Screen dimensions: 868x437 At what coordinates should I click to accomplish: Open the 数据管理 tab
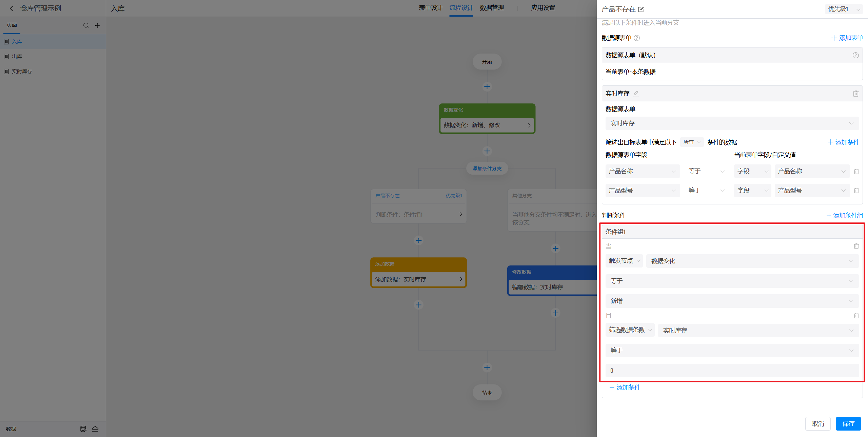pyautogui.click(x=492, y=8)
